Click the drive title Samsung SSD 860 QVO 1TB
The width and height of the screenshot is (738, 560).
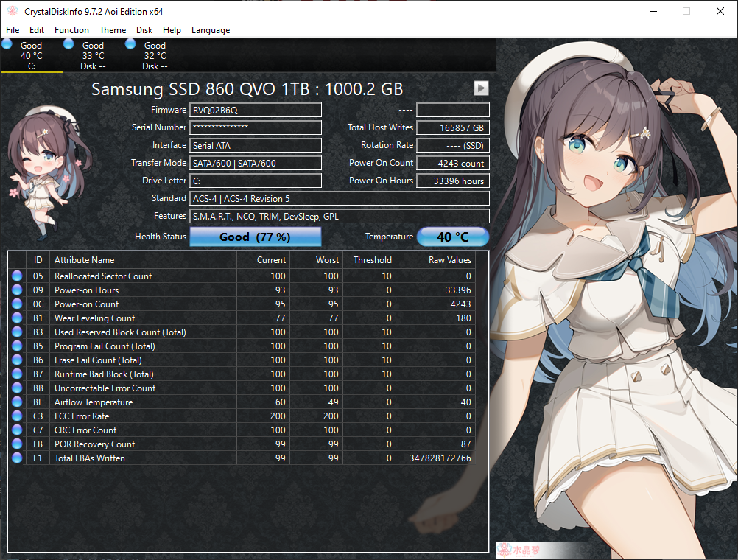(247, 89)
